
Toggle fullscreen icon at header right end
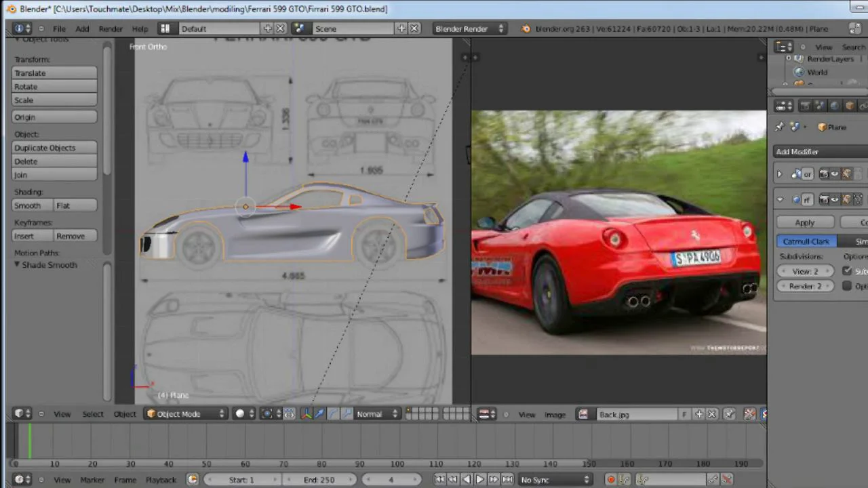(854, 28)
